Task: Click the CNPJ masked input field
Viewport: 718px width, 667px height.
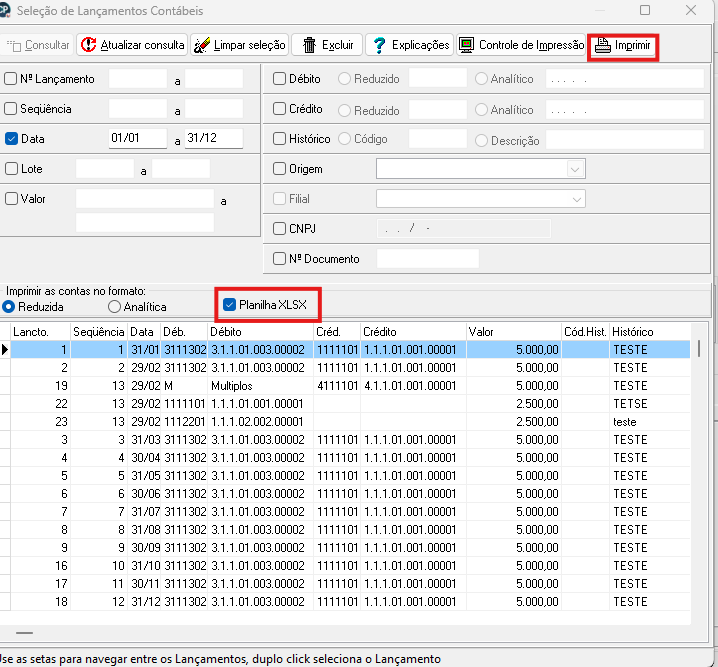Action: tap(463, 228)
